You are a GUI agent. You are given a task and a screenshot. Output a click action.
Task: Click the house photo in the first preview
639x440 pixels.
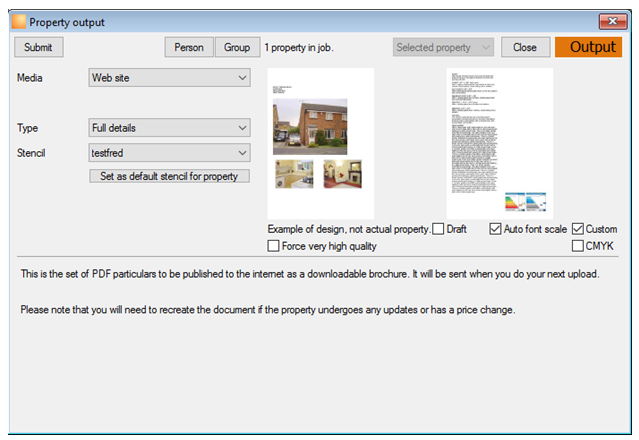[x=310, y=127]
